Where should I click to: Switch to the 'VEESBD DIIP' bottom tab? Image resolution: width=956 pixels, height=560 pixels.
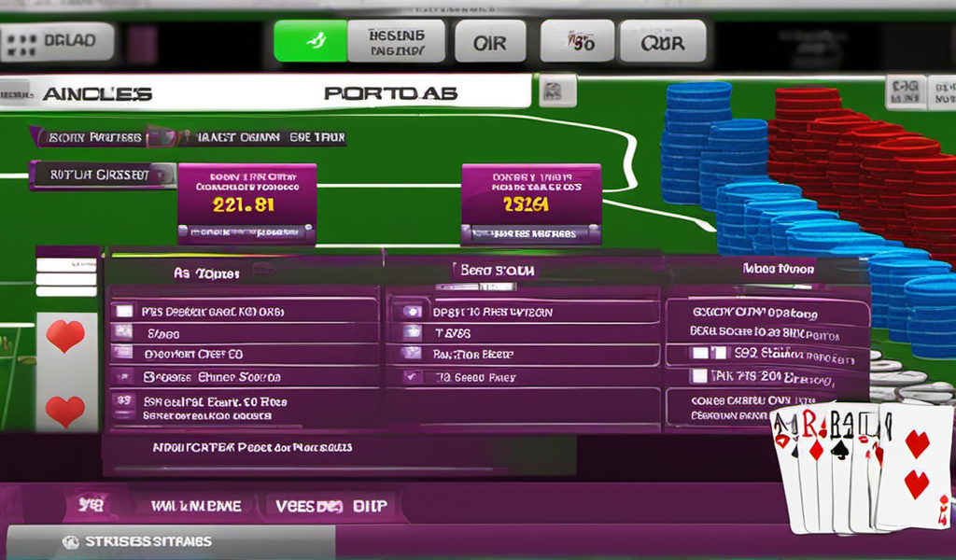tap(331, 506)
